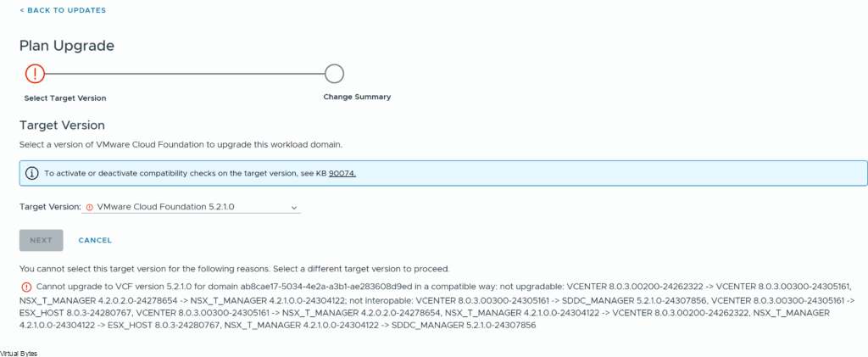The height and width of the screenshot is (357, 868).
Task: Click the CANCEL button
Action: point(95,240)
